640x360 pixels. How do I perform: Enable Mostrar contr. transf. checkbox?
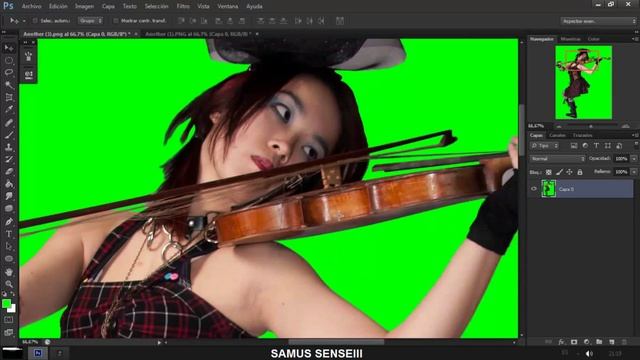(x=116, y=20)
